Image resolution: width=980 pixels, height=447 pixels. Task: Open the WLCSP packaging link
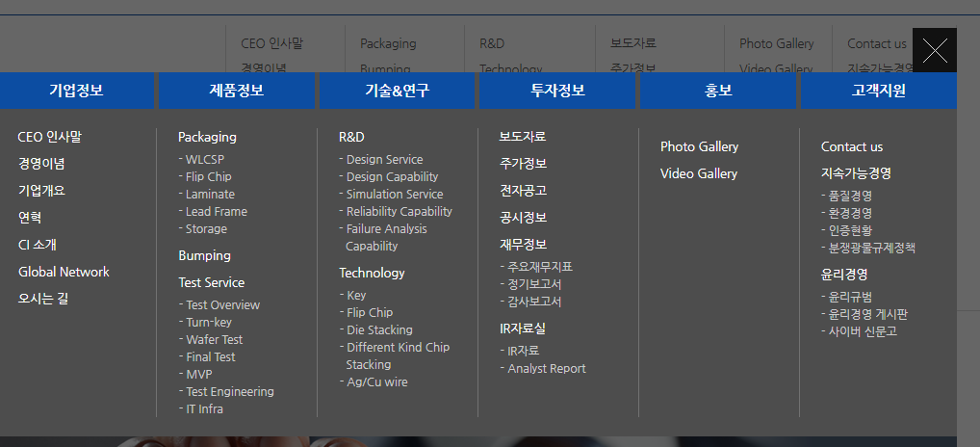[204, 159]
